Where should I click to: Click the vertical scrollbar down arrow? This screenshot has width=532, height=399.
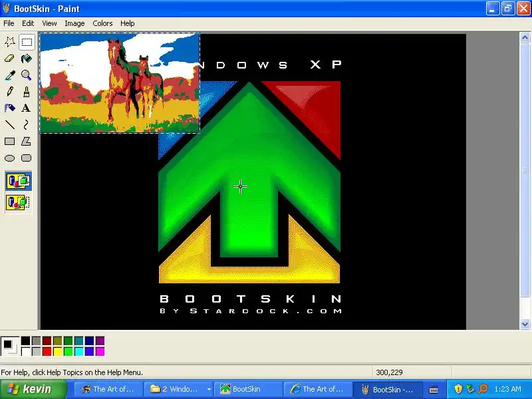click(x=525, y=324)
